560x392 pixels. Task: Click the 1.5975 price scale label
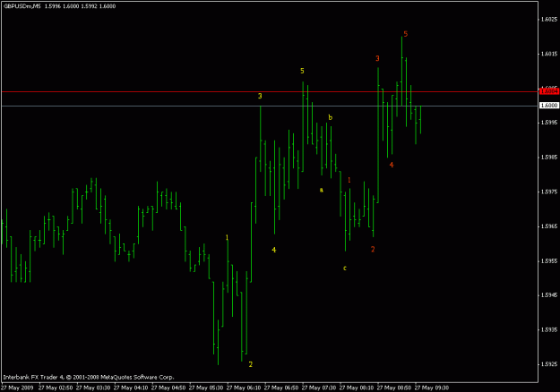click(549, 192)
